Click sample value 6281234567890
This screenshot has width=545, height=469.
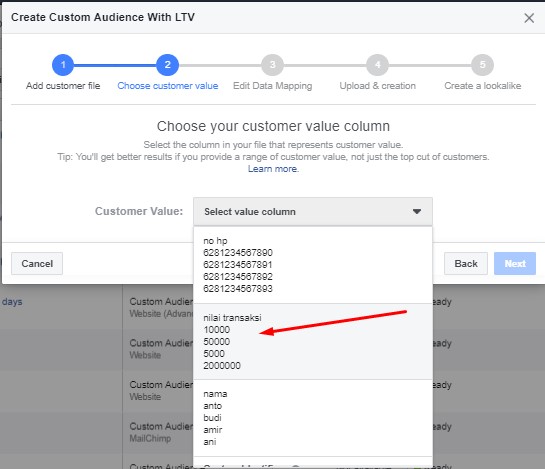click(238, 253)
